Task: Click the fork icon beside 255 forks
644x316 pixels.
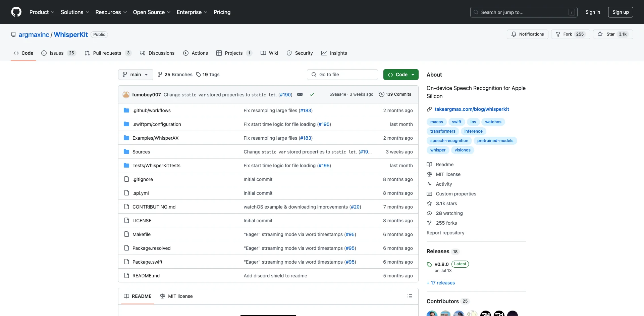Action: click(x=429, y=223)
